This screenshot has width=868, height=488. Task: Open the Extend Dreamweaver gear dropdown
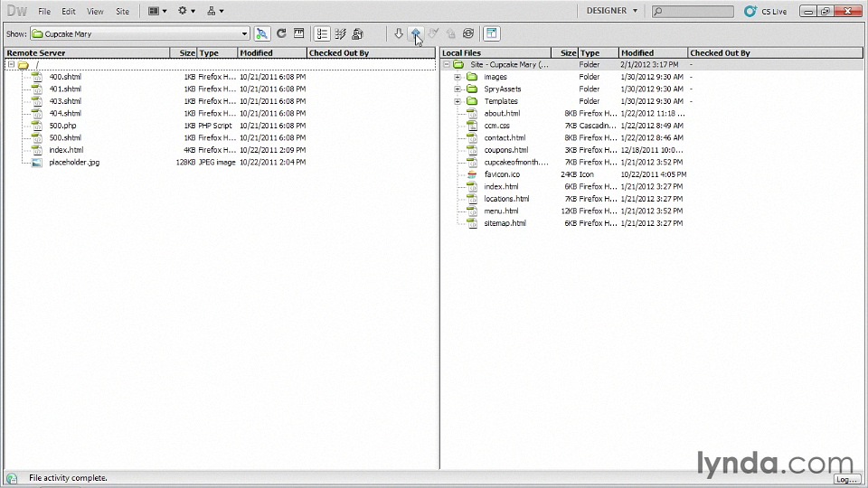[x=186, y=11]
